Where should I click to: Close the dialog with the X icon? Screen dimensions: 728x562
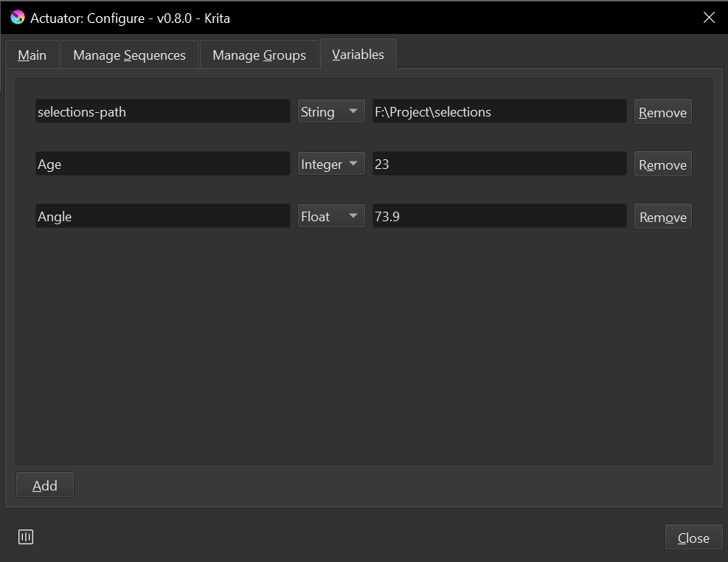pyautogui.click(x=709, y=18)
